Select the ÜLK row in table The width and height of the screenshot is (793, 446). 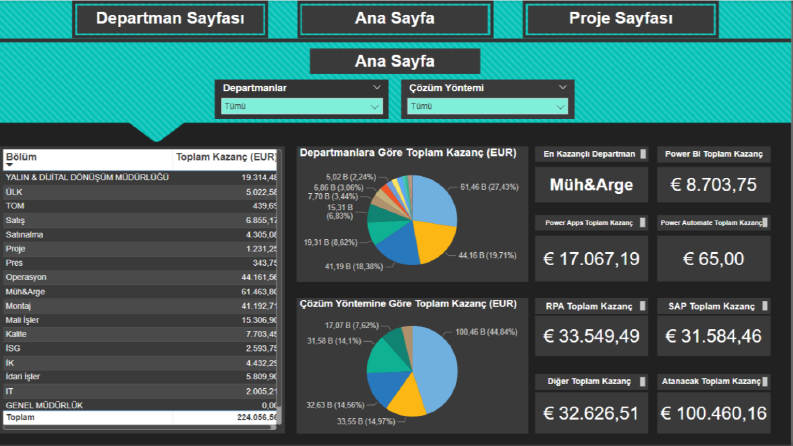[x=141, y=192]
